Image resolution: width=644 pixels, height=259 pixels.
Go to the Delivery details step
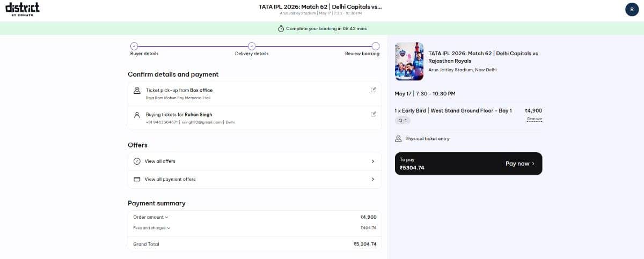252,54
